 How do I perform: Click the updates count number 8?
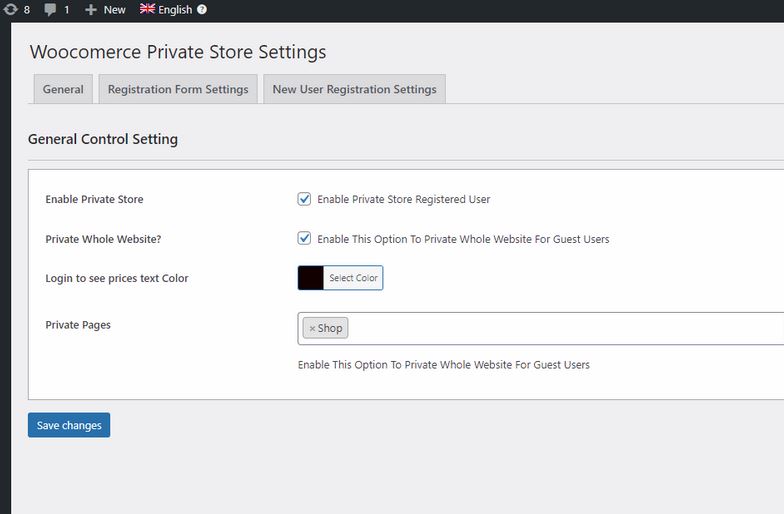coord(27,10)
